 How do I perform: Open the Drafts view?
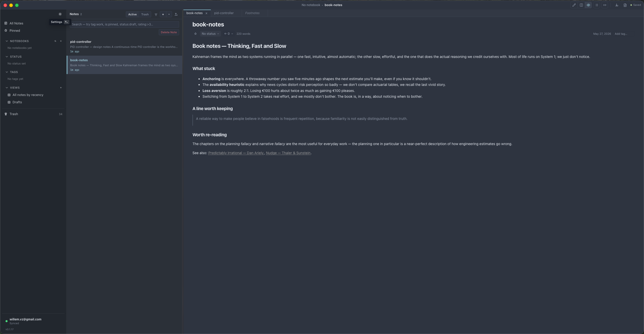[x=17, y=102]
